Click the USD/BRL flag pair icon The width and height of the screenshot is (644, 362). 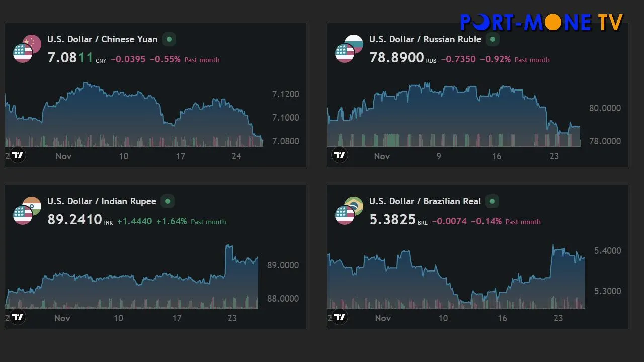pos(349,211)
